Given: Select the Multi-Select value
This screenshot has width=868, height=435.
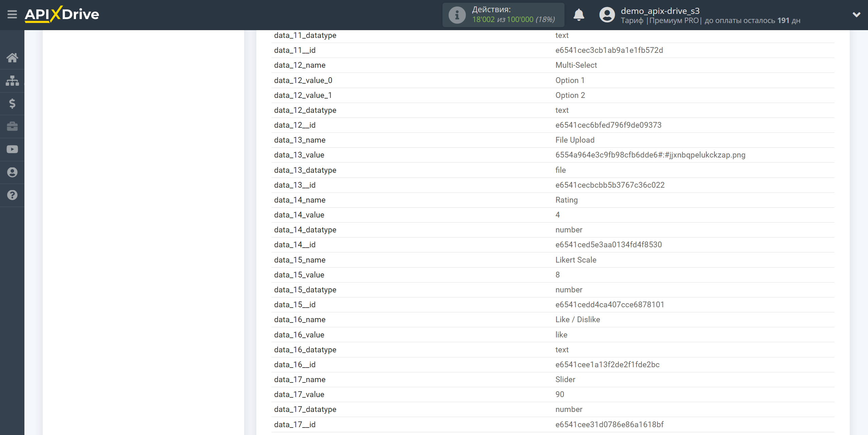Looking at the screenshot, I should [x=576, y=65].
